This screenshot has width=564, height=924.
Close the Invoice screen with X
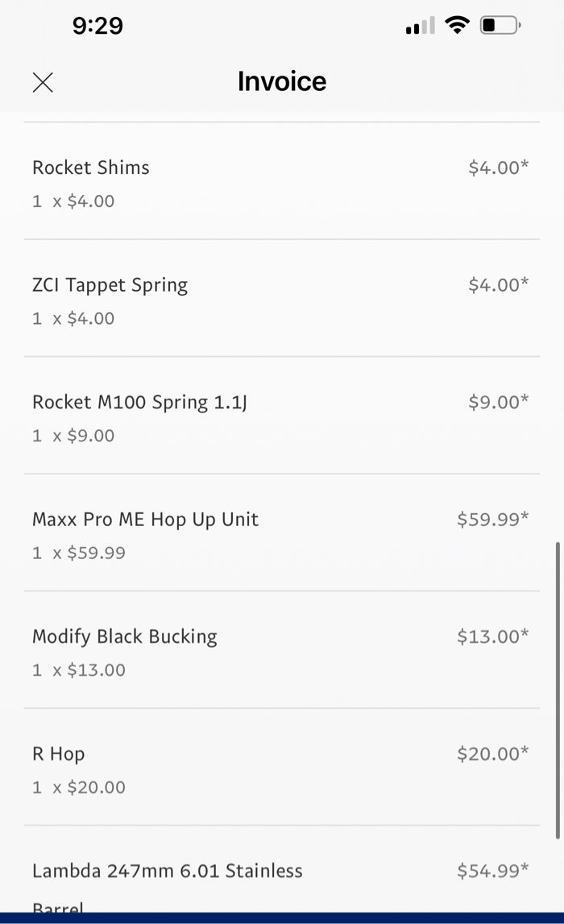43,82
